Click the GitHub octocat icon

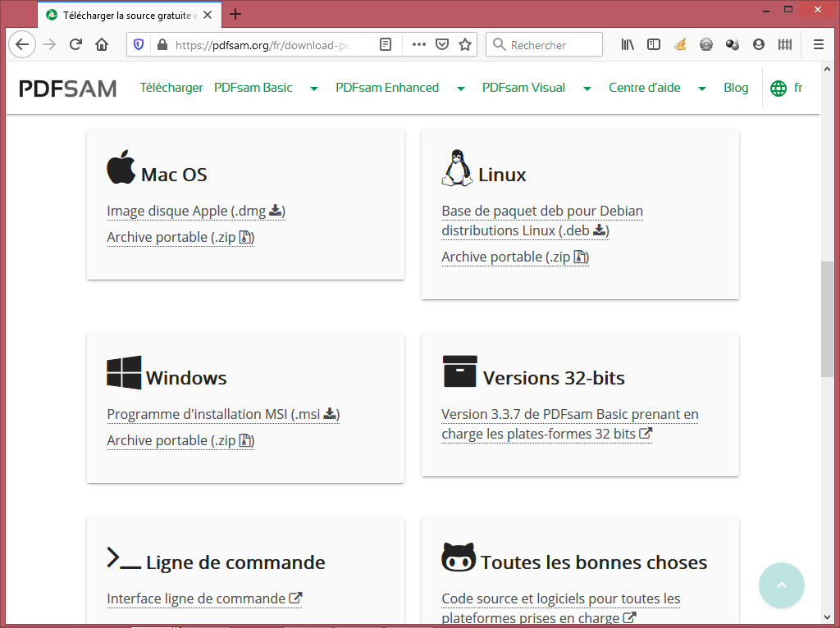coord(459,557)
